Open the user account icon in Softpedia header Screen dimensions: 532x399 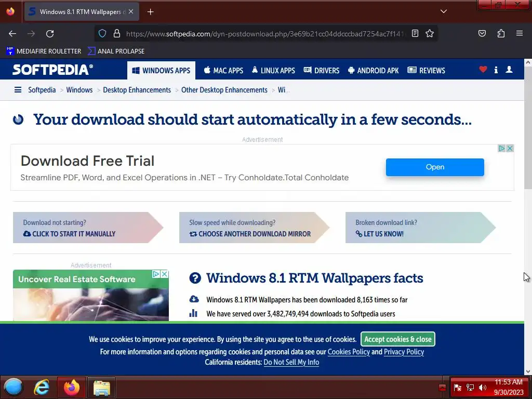[509, 70]
